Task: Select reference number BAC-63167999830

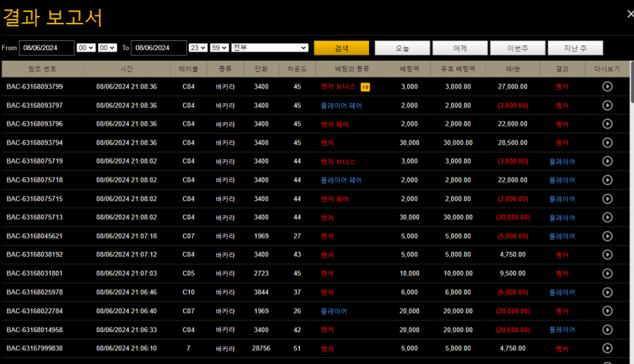Action: (34, 348)
